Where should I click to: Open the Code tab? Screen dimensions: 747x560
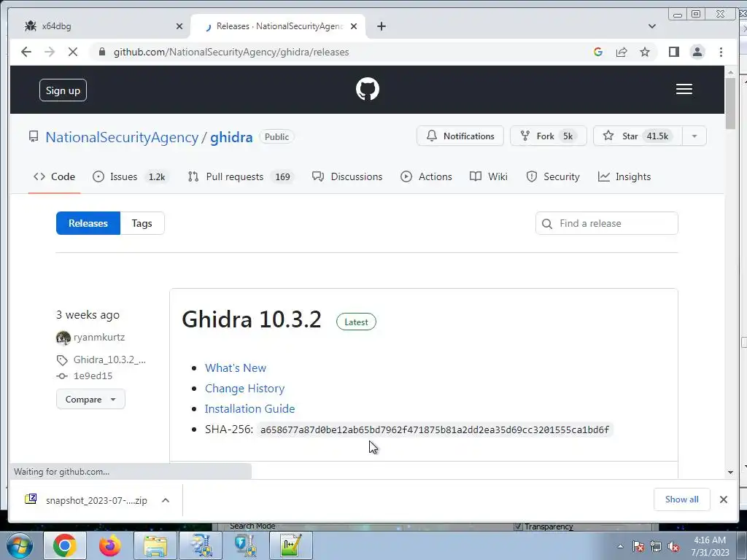(x=54, y=176)
